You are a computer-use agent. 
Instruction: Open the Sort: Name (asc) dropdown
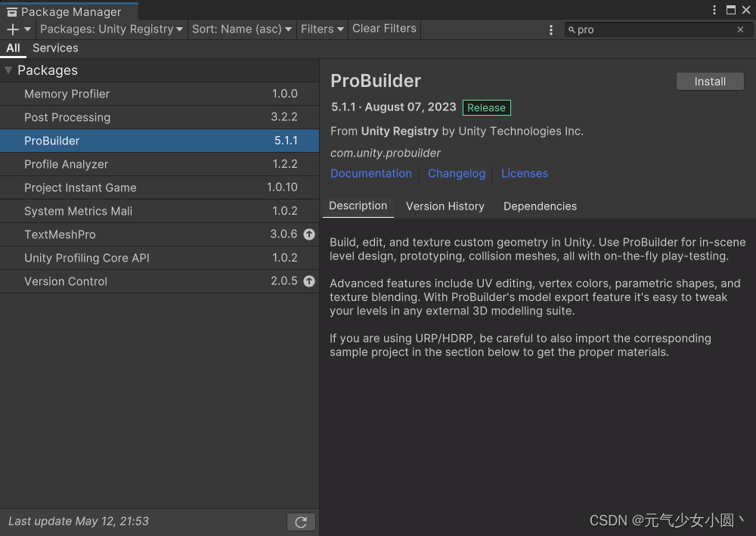(x=242, y=29)
